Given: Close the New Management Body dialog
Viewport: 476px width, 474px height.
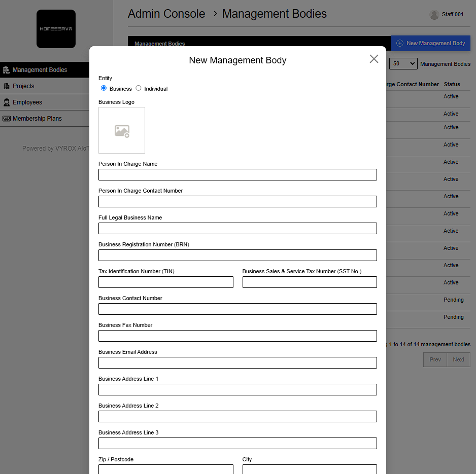Looking at the screenshot, I should click(374, 59).
